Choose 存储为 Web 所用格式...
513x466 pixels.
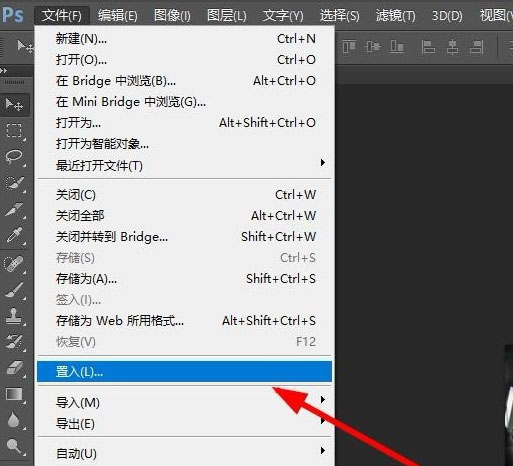click(x=184, y=321)
